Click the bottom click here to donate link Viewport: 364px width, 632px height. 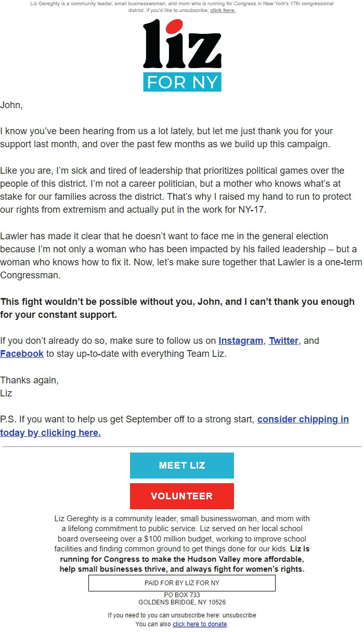(199, 623)
